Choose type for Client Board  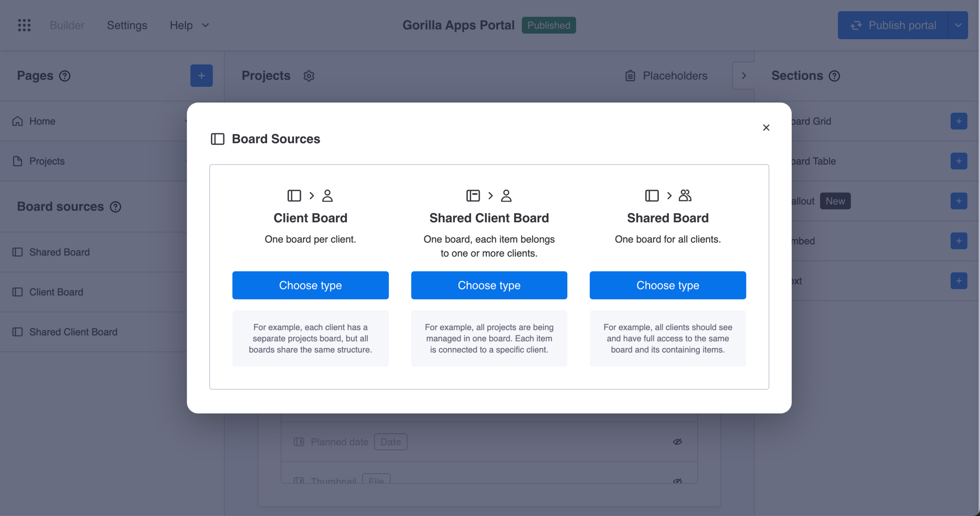310,285
